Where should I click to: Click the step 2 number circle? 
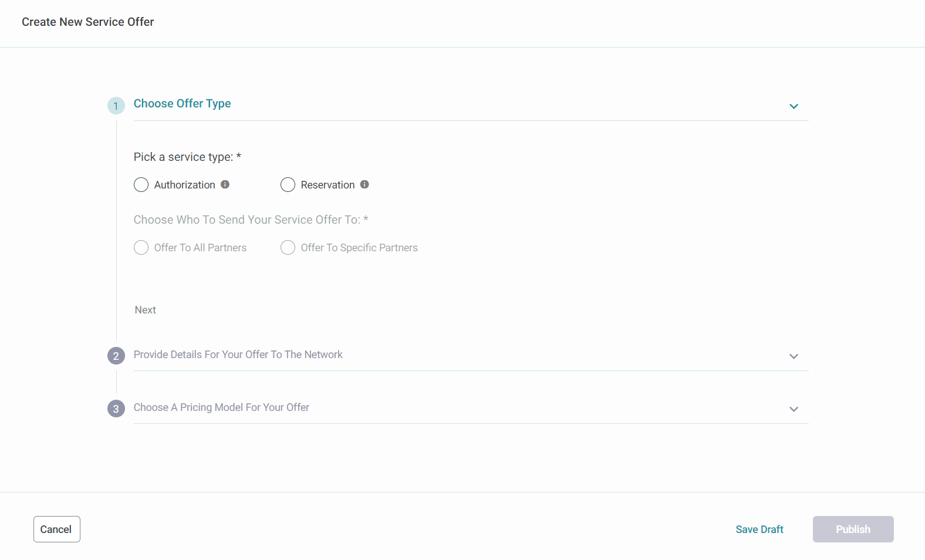[x=116, y=356]
